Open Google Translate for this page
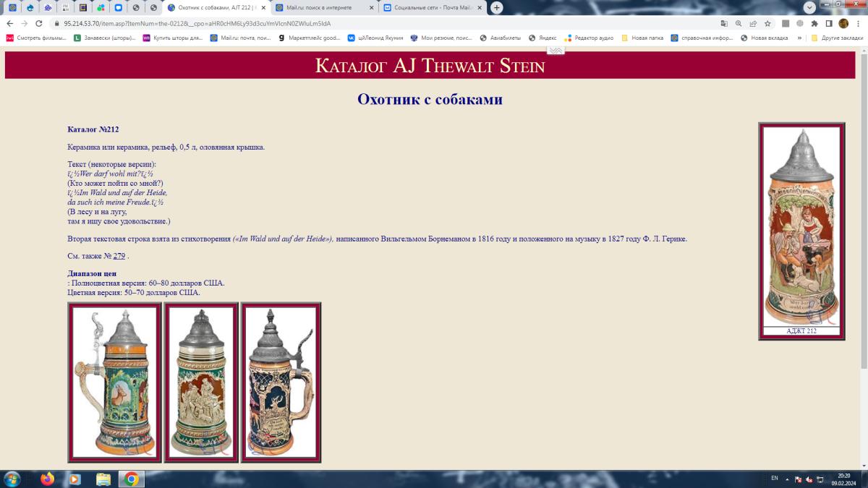The image size is (868, 488). [x=724, y=23]
